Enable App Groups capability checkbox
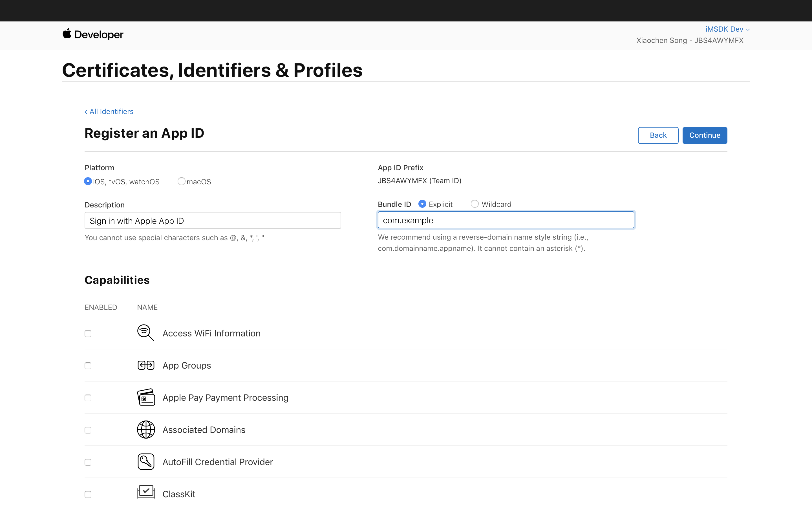 [88, 366]
